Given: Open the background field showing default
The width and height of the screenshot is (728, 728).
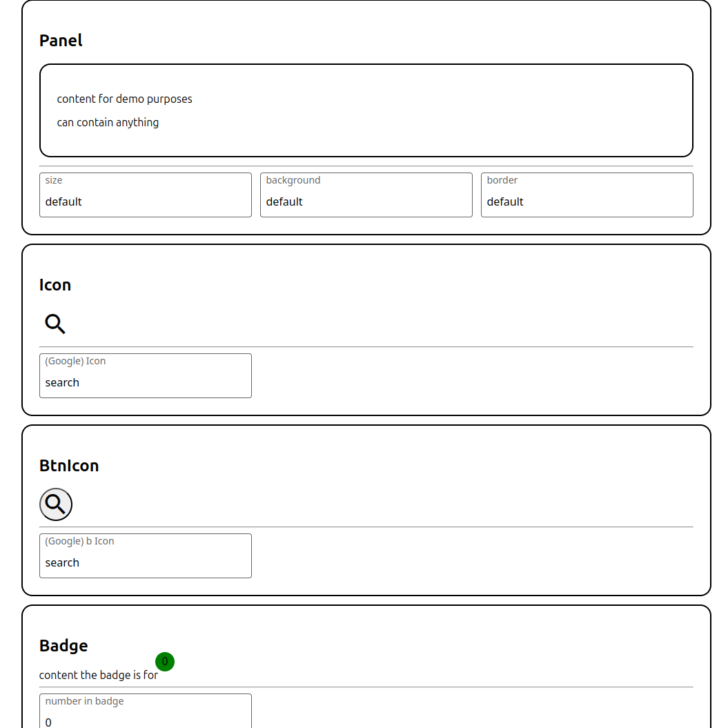Looking at the screenshot, I should point(366,201).
